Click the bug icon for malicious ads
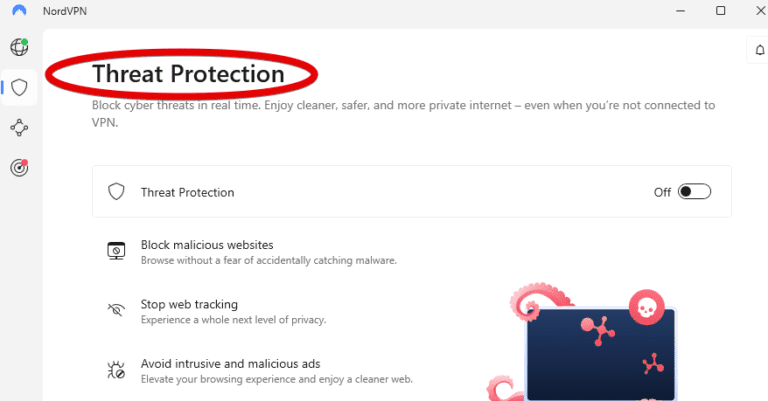 click(116, 371)
